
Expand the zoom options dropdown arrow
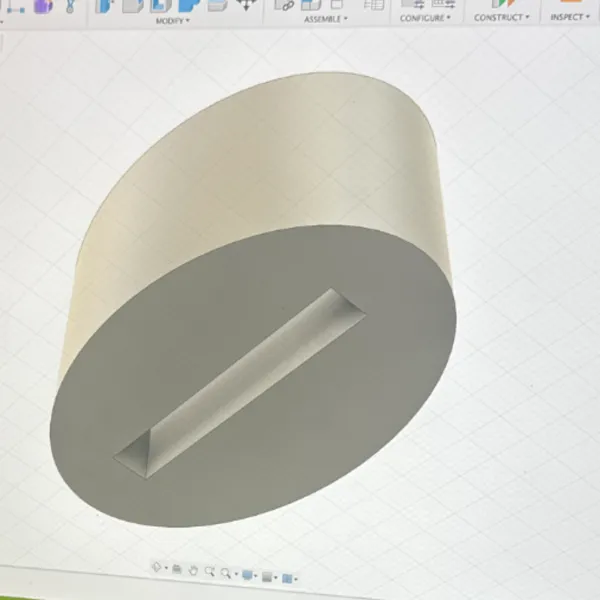click(x=236, y=574)
